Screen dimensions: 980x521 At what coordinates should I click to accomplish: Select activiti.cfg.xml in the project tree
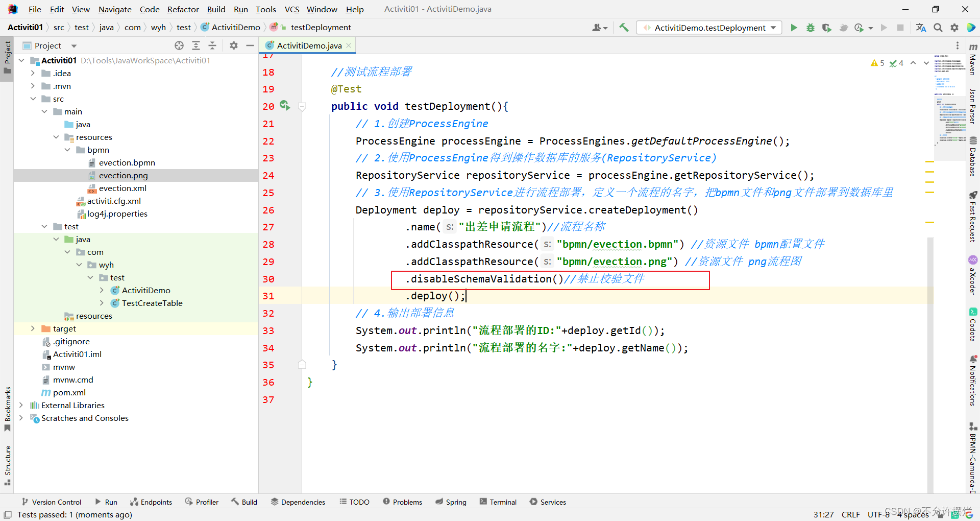[x=114, y=201]
